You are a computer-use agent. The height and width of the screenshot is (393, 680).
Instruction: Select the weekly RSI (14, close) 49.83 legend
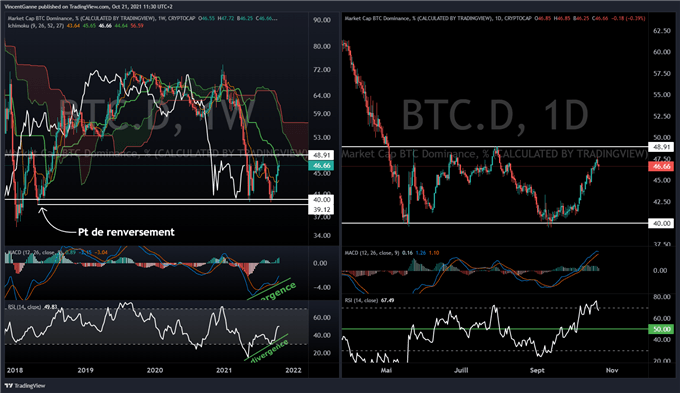pos(33,307)
